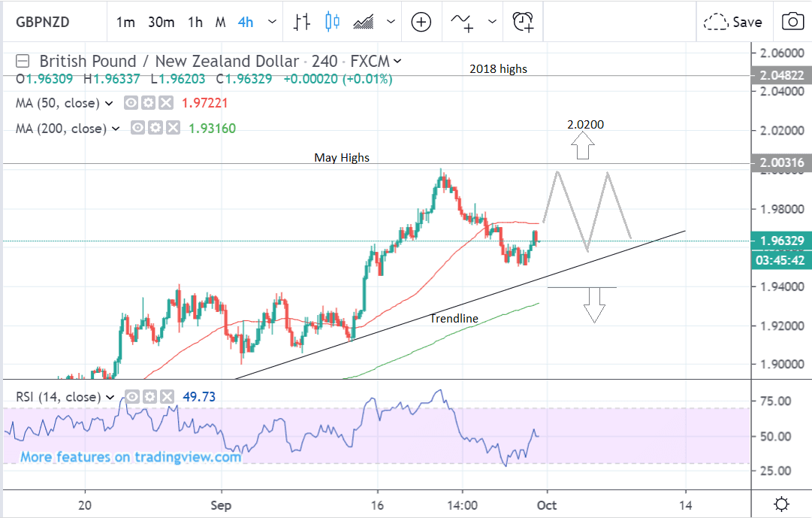
Task: Click the compare or add symbol plus icon
Action: pyautogui.click(x=421, y=22)
